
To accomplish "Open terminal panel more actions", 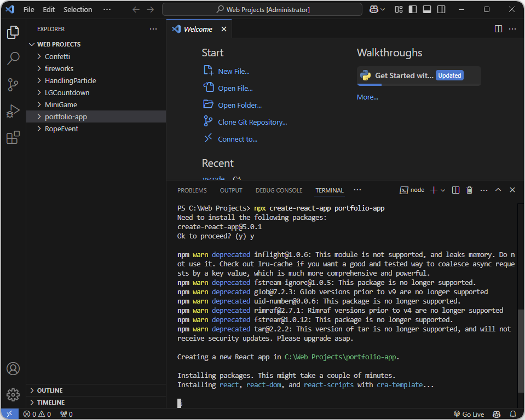I will click(x=484, y=190).
